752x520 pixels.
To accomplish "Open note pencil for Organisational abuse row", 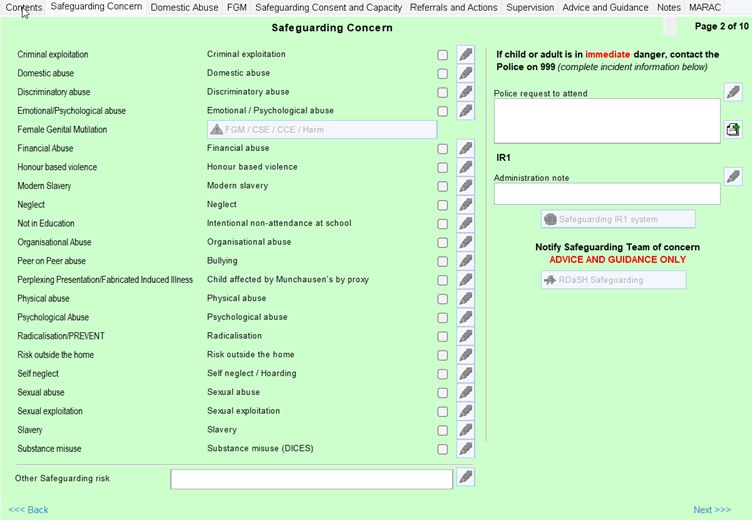I will click(x=465, y=242).
